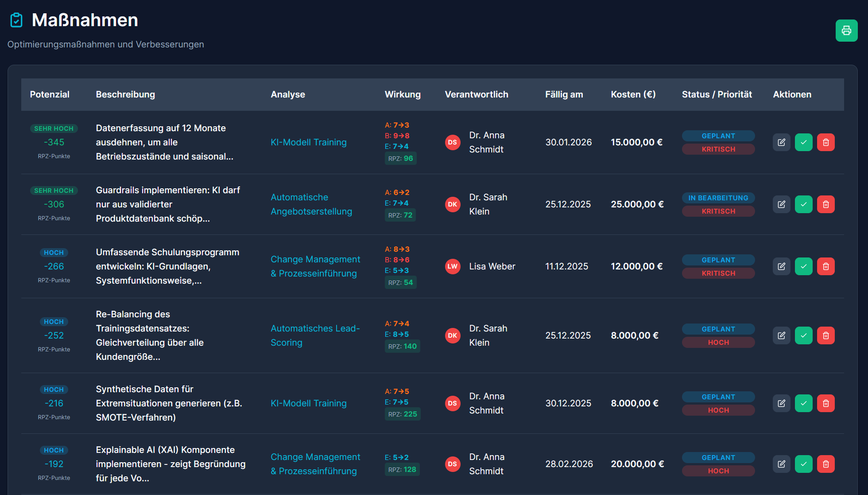
Task: Open the Automatische Angebotserstellung analysis link
Action: pos(311,204)
